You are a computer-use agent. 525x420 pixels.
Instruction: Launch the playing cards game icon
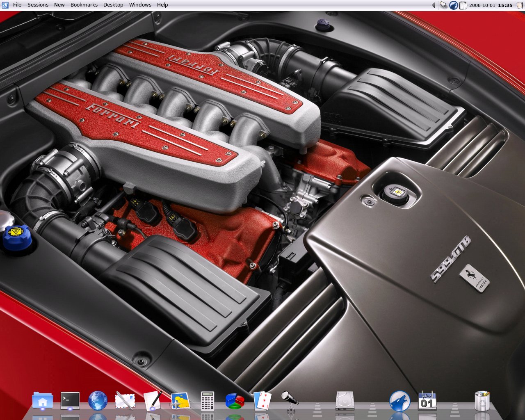click(x=262, y=401)
